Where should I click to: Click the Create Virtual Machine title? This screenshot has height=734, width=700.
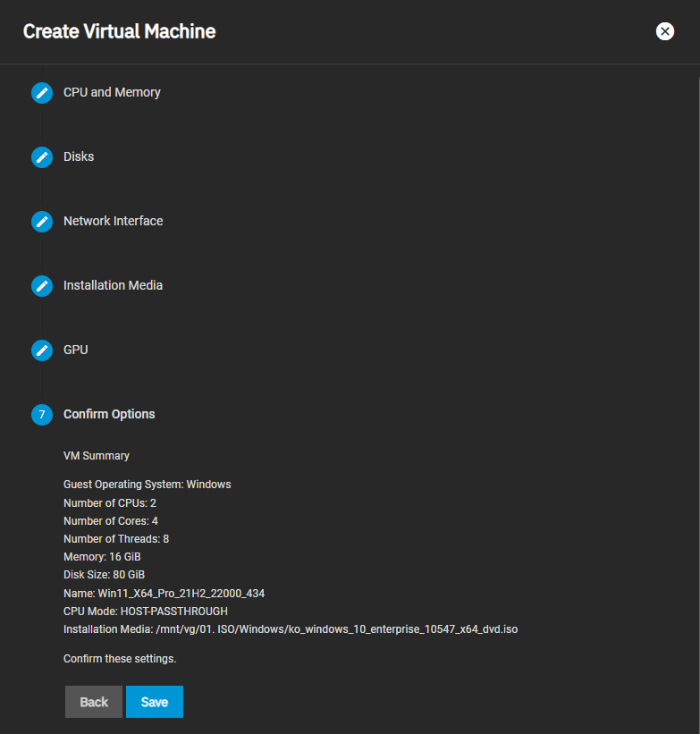click(x=120, y=31)
